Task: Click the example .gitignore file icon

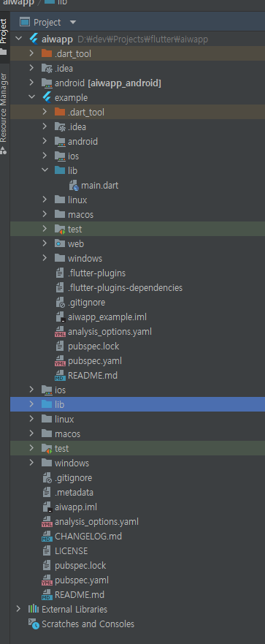Action: coord(61,303)
